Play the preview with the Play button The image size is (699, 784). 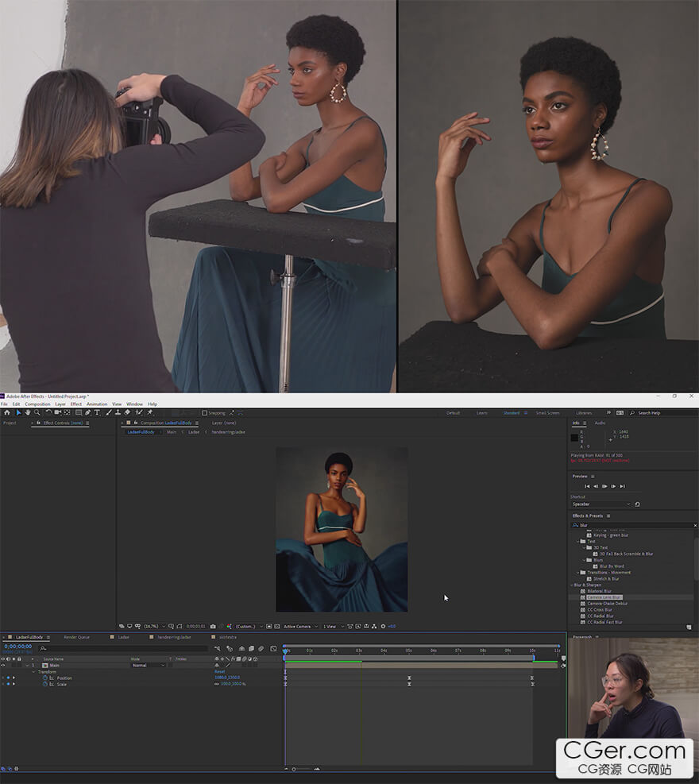pyautogui.click(x=604, y=486)
